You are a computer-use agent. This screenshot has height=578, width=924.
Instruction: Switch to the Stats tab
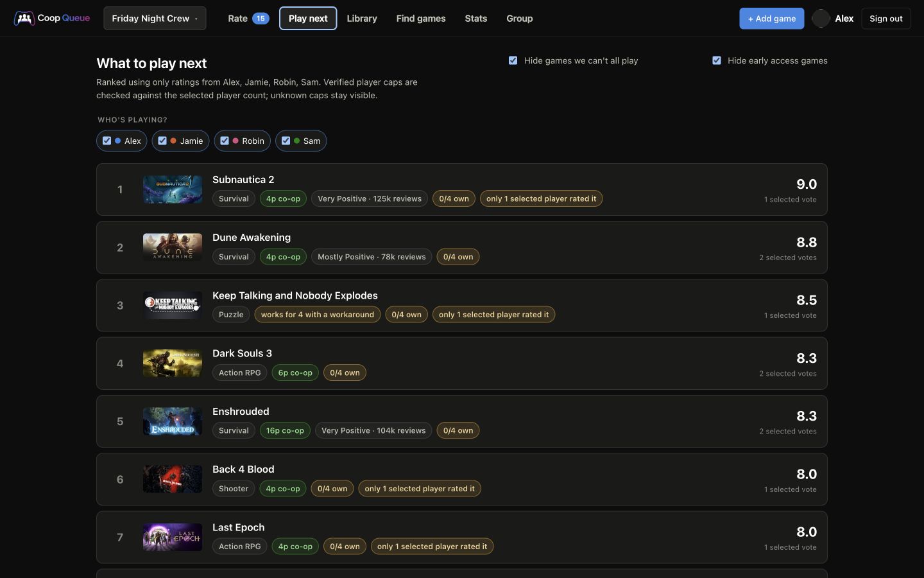click(x=476, y=18)
